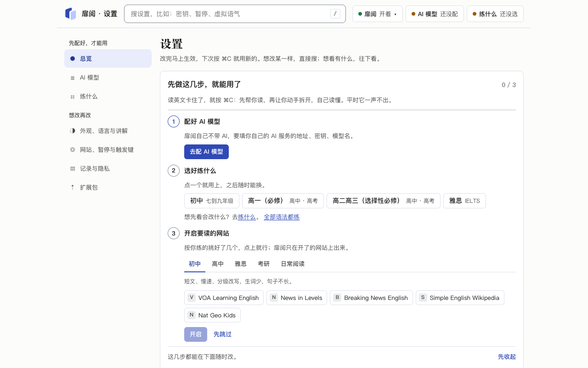588x368 pixels.
Task: Select the 初中 七到九年级 option
Action: (212, 201)
